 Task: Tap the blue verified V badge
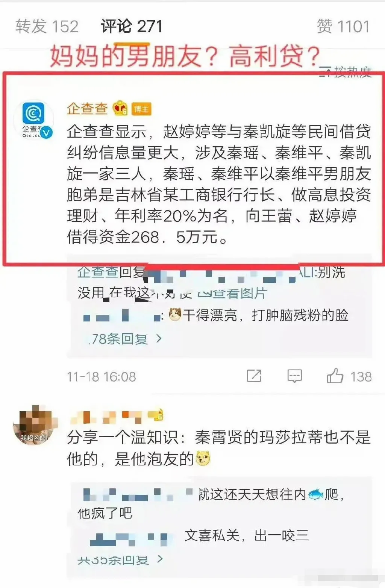click(47, 133)
